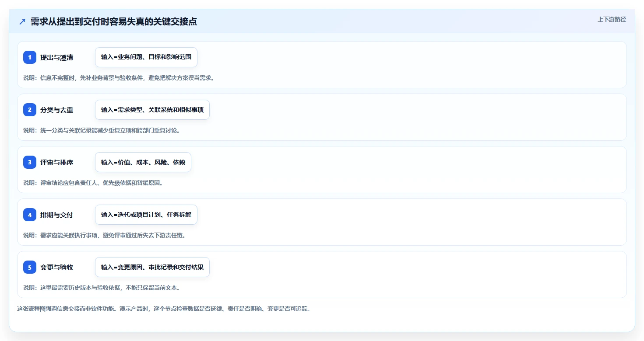This screenshot has height=341, width=644.
Task: Select the 变更与验收 step name
Action: [x=56, y=267]
